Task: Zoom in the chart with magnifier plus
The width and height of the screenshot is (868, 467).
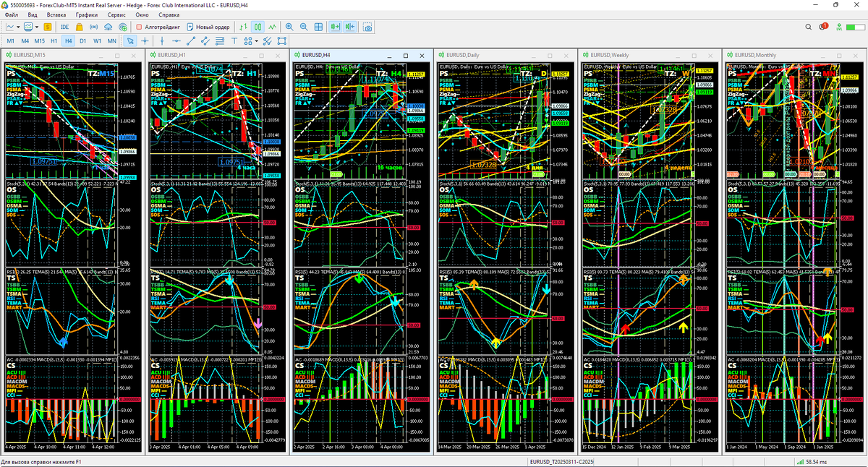Action: pos(289,27)
